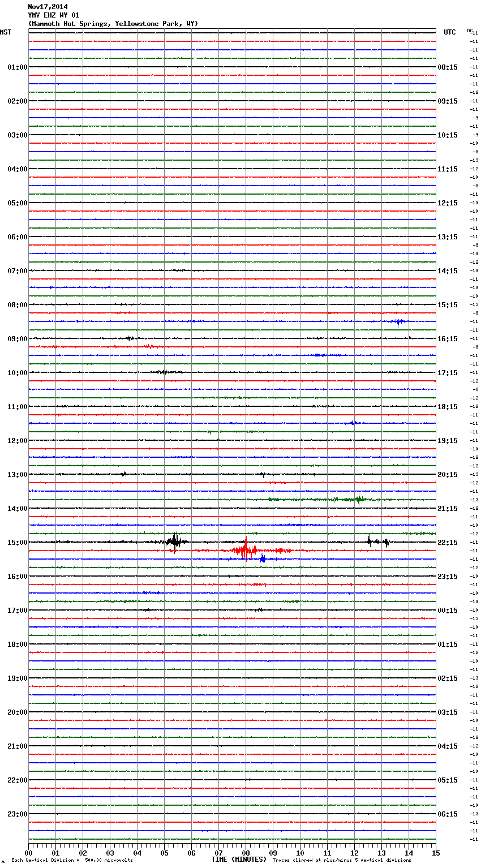The image size is (481, 868).
Task: Click the TIME (MINUTES) axis title
Action: [239, 860]
